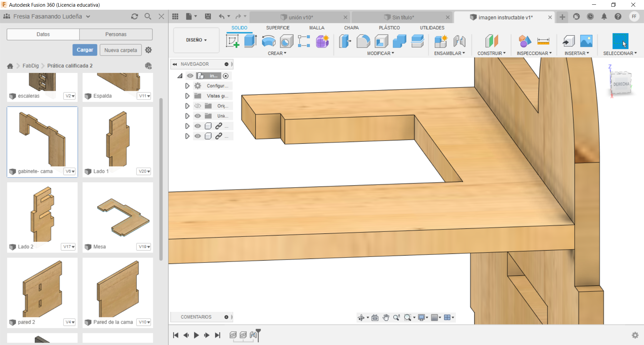Click the Joint tool in Ensamblar
Screen dimensions: 644x345
click(x=459, y=41)
